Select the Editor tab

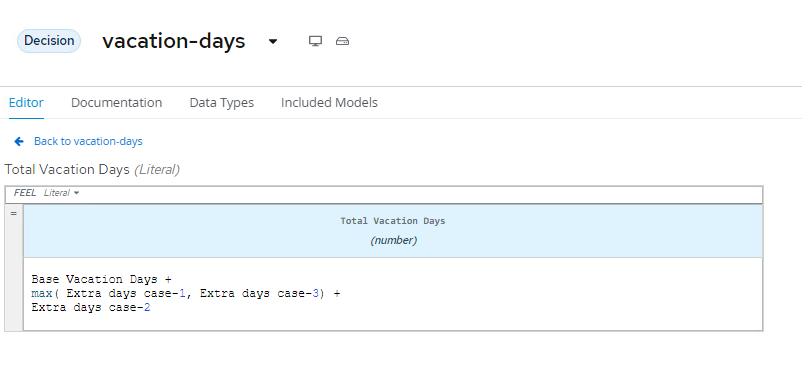tap(26, 103)
